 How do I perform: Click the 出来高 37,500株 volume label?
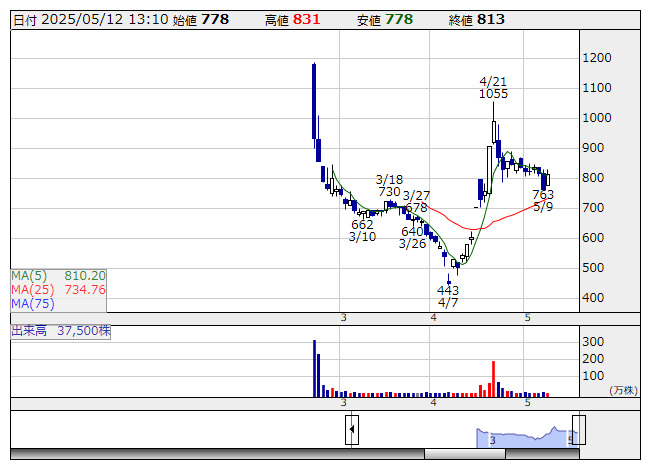[x=61, y=331]
